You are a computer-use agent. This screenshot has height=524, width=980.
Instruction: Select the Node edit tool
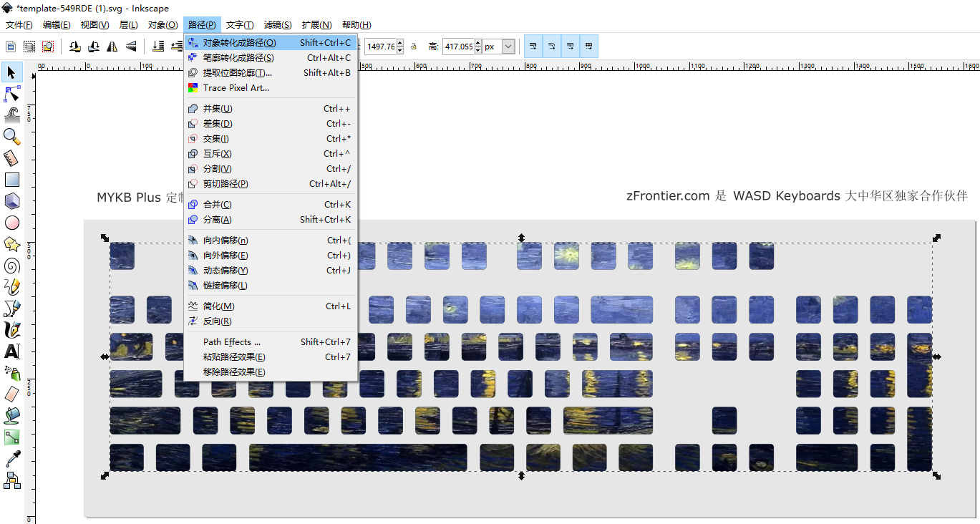click(11, 94)
